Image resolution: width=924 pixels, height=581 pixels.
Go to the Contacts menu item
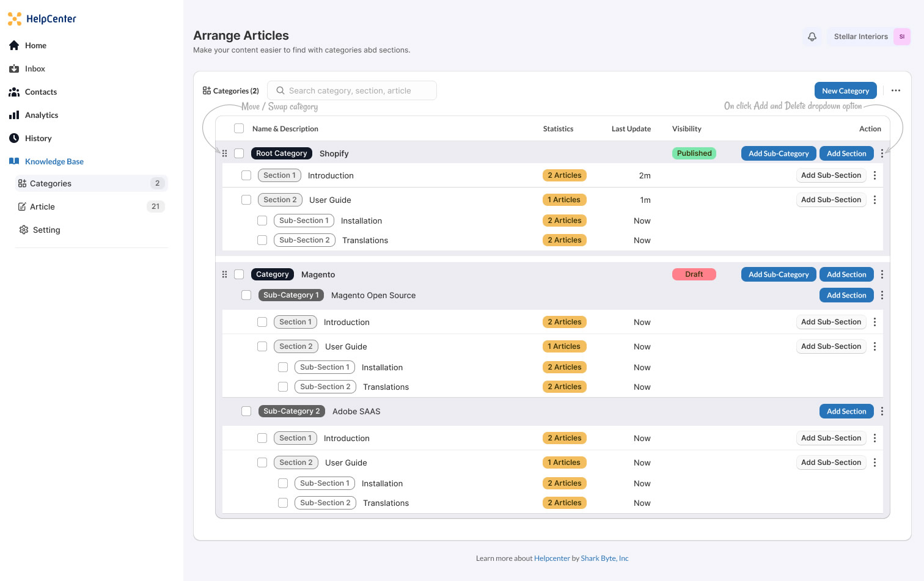(41, 92)
